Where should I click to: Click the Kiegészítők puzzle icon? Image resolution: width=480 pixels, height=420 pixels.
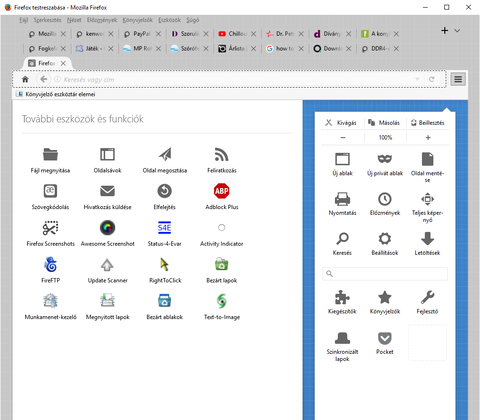(342, 297)
